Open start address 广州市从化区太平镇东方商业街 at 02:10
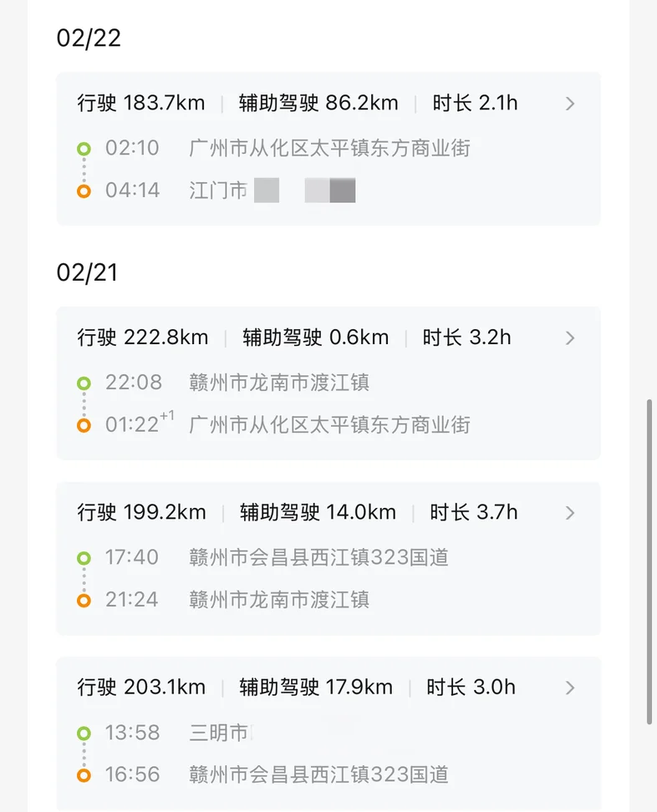This screenshot has width=657, height=812. tap(329, 149)
